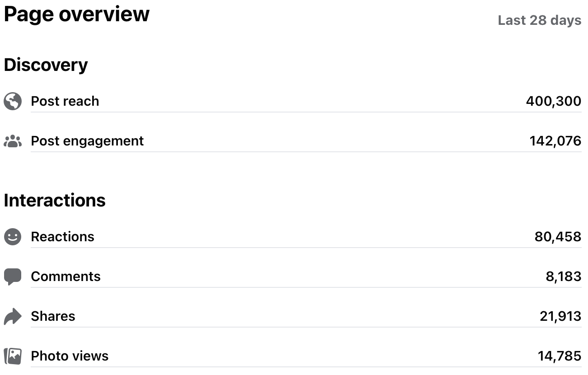Click the speech bubble Comments icon

(13, 277)
